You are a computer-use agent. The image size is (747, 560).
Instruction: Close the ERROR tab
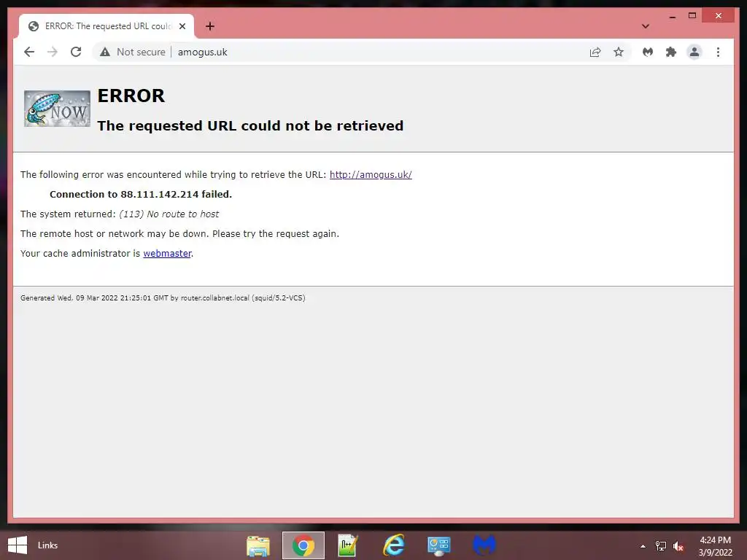(182, 26)
